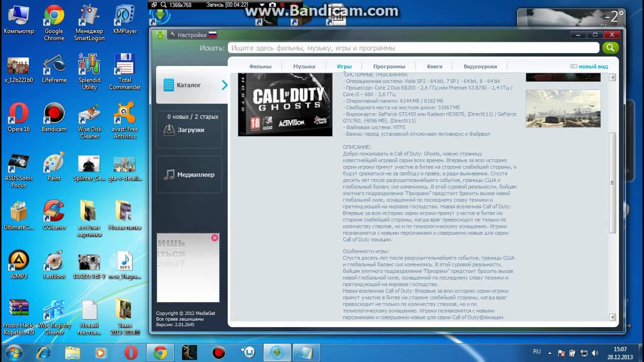
Task: Select Wise Disk Cleaner desktop shortcut
Action: [x=89, y=121]
